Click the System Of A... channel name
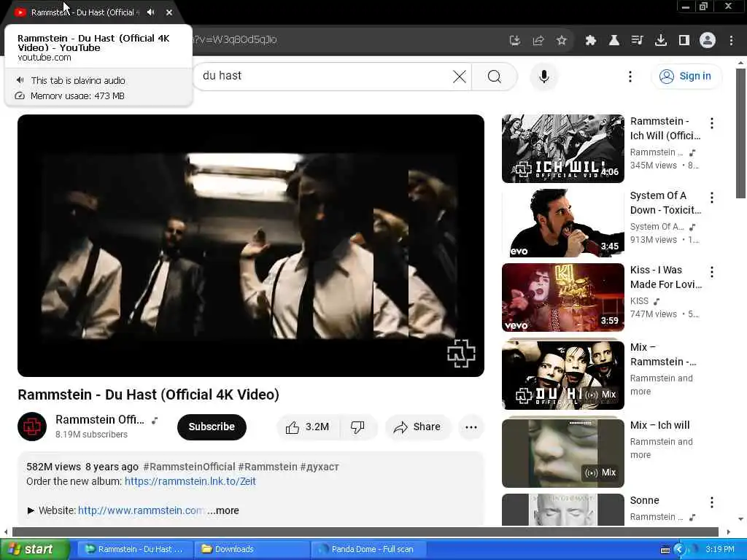 click(x=657, y=227)
